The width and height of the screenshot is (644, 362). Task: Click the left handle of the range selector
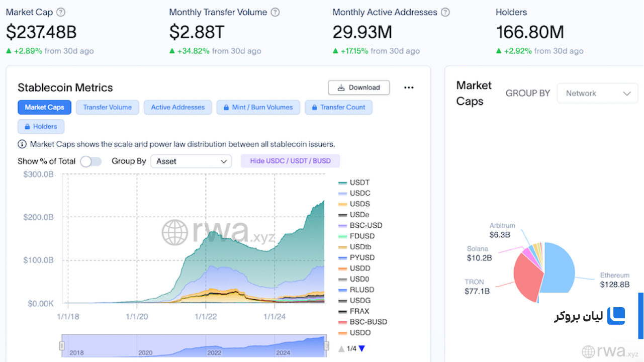(62, 345)
